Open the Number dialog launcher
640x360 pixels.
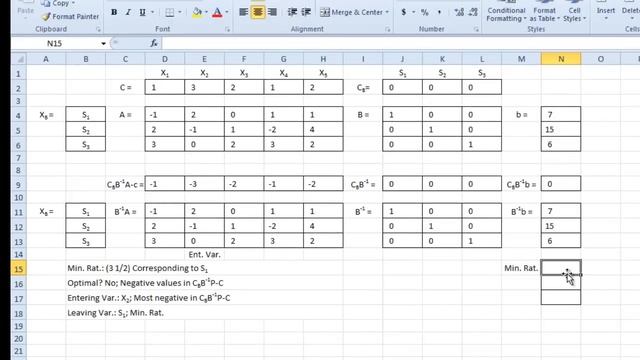(476, 29)
